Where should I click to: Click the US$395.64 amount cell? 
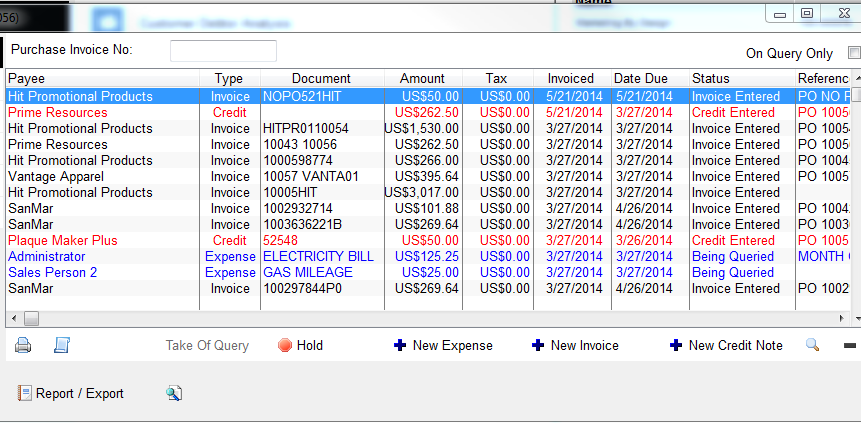point(423,176)
